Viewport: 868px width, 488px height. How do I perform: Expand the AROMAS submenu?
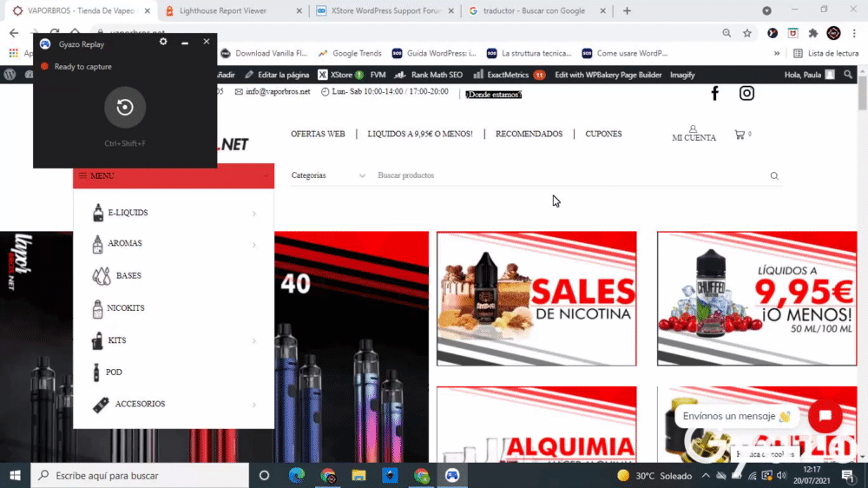point(254,244)
